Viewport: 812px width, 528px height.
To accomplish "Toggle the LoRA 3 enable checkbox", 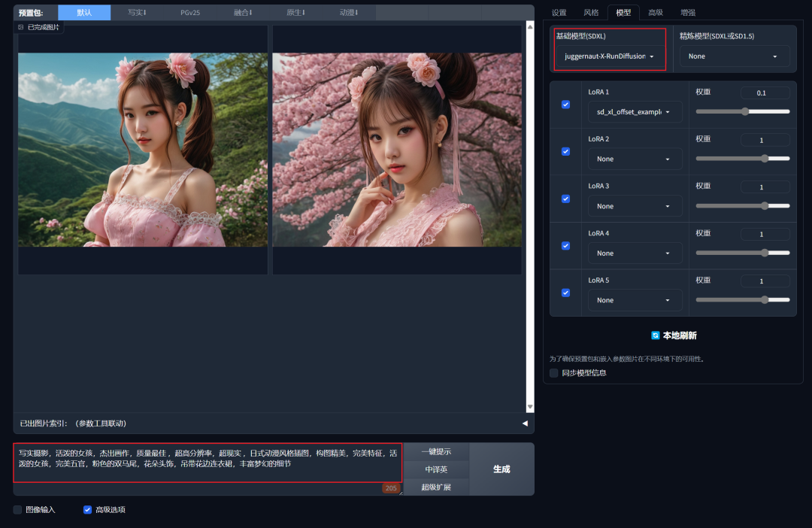I will tap(565, 199).
